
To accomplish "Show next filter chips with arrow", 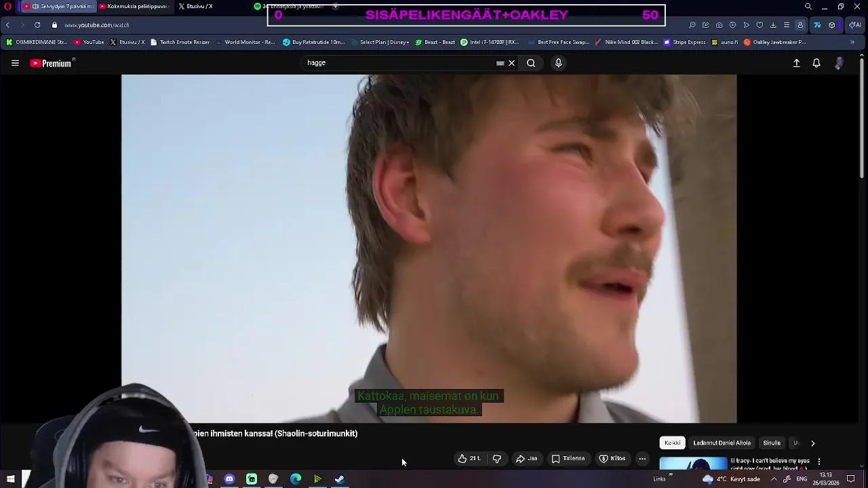I will click(812, 443).
